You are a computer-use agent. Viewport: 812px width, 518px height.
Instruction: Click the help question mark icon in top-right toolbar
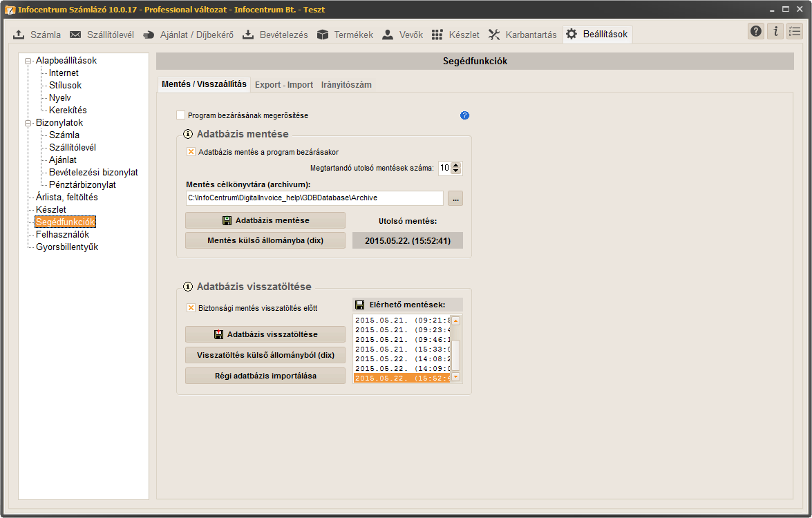pyautogui.click(x=756, y=31)
